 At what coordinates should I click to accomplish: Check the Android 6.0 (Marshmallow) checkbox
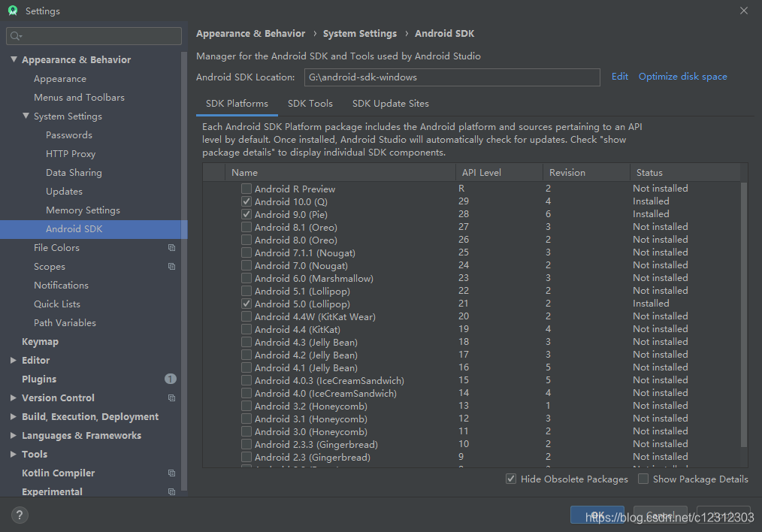pos(246,278)
